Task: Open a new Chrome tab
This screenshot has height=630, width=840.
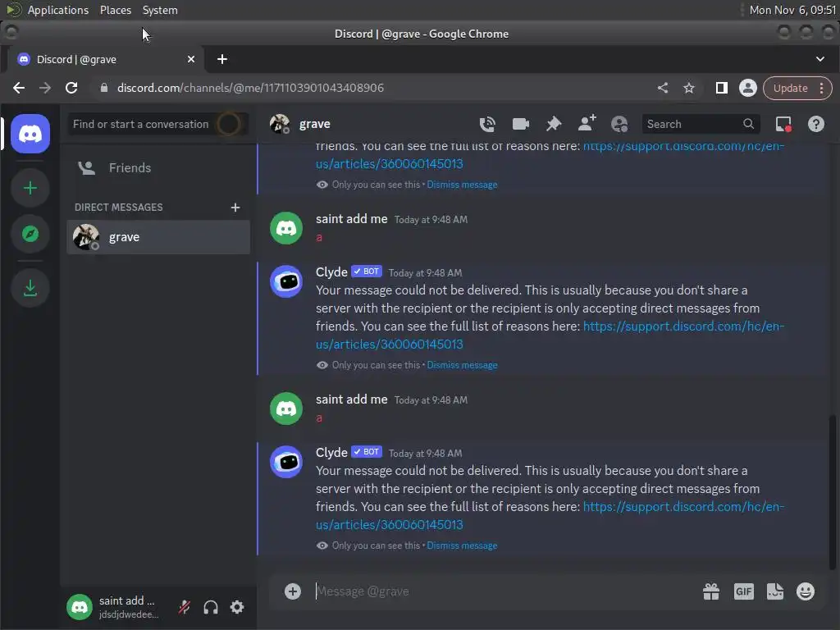Action: 222,59
